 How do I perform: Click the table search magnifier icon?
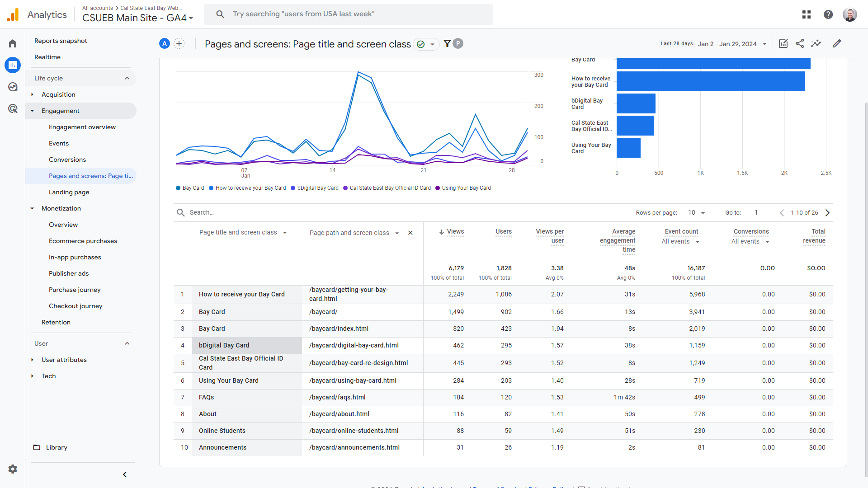(181, 213)
